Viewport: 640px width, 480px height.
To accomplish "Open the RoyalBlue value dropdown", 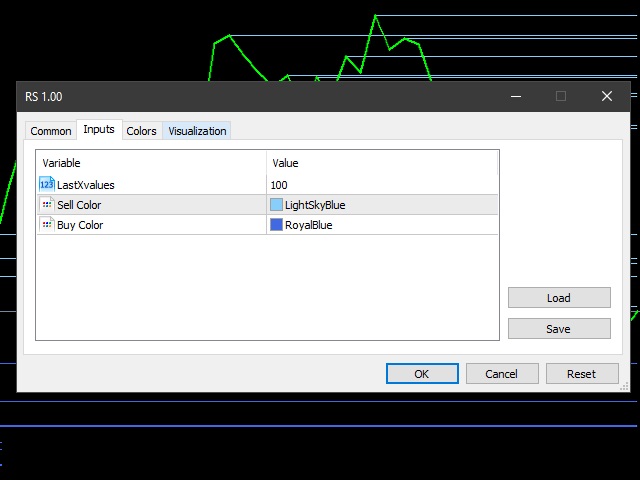I will pos(382,225).
